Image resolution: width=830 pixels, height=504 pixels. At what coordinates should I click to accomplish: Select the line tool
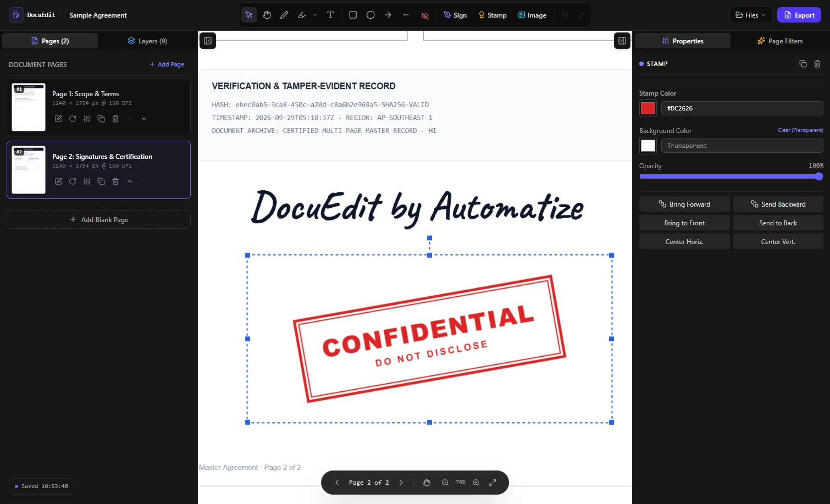(x=406, y=15)
